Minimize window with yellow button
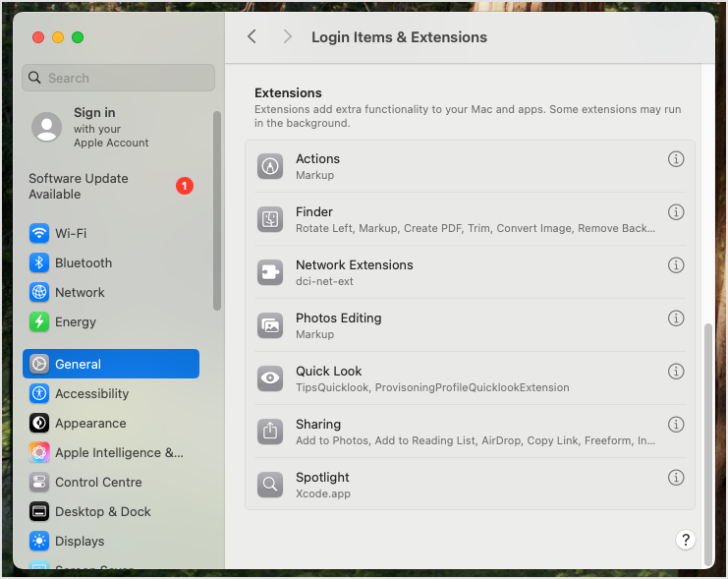 click(x=58, y=37)
